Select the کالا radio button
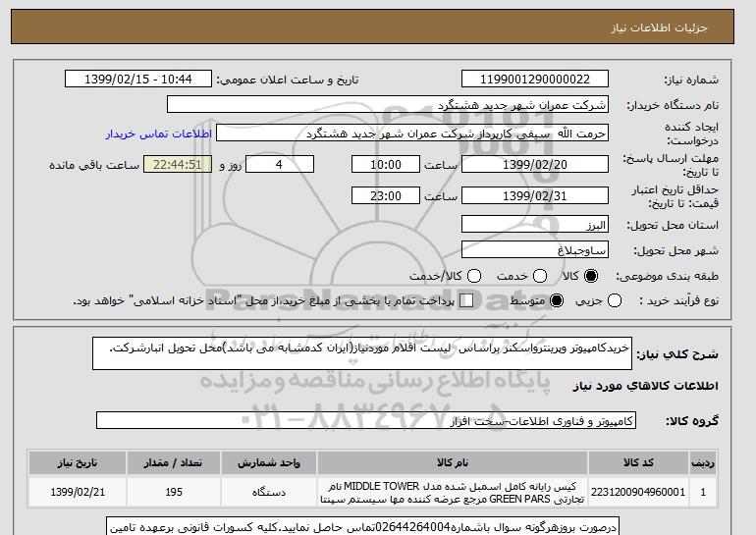This screenshot has height=535, width=756. pos(591,276)
